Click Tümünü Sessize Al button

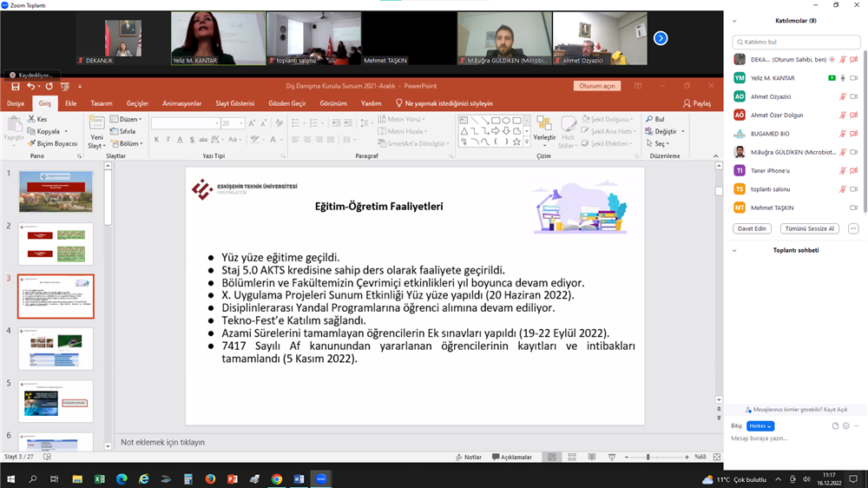(809, 228)
